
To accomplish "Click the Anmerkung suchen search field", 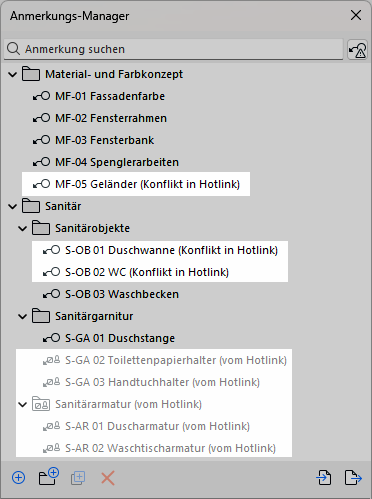I will [173, 49].
